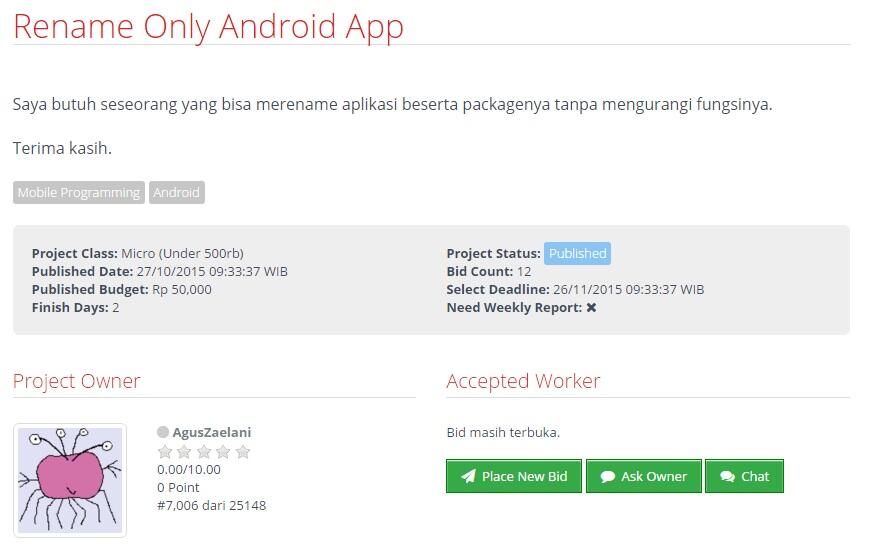Click the '27/10/2015 09:33:37 WIB' published date

coord(212,271)
